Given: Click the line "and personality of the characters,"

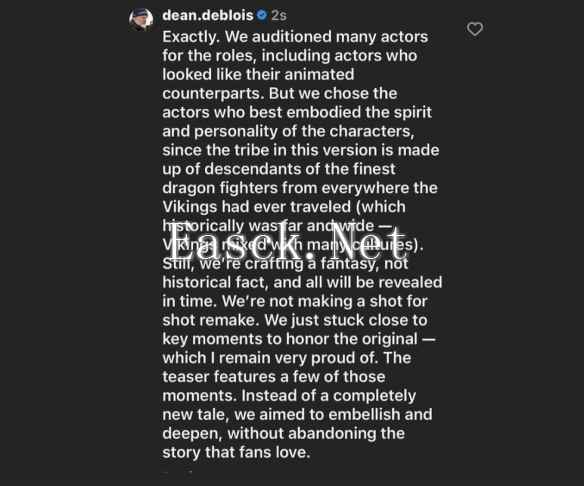Looking at the screenshot, I should coord(289,131).
